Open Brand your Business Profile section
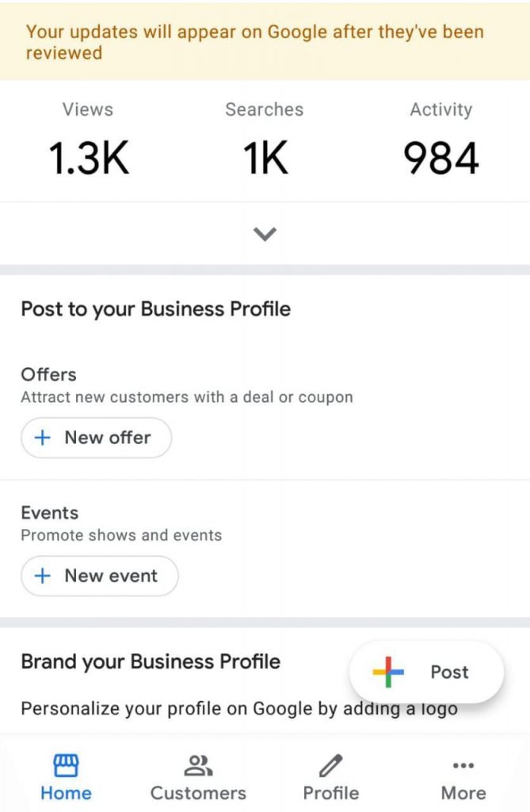Image resolution: width=530 pixels, height=812 pixels. (151, 661)
